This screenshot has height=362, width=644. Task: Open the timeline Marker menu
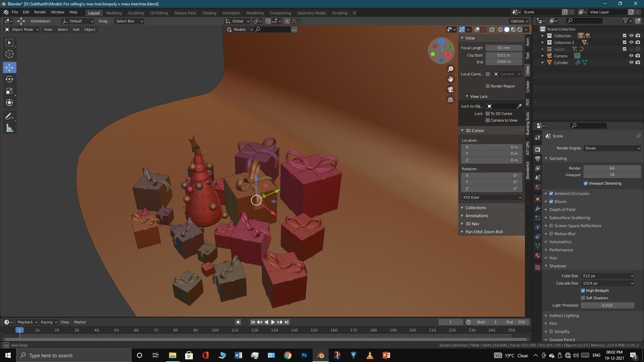pyautogui.click(x=80, y=322)
